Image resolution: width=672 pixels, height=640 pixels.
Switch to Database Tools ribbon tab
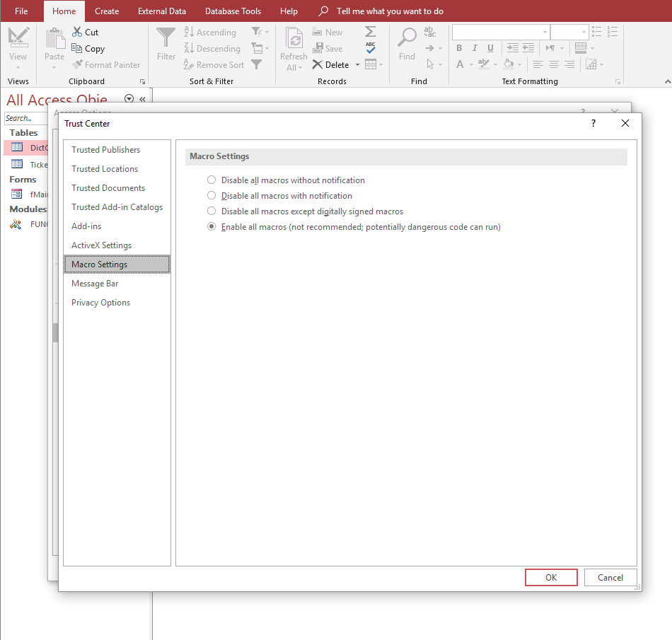click(x=233, y=11)
